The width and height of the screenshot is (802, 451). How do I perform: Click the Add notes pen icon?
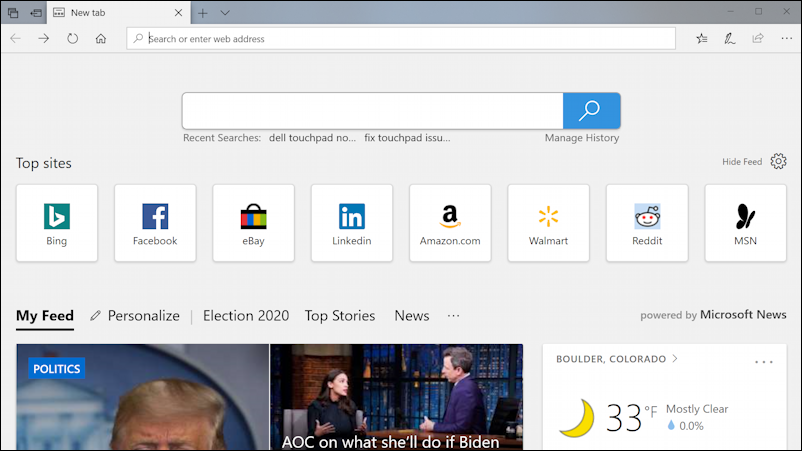(730, 38)
